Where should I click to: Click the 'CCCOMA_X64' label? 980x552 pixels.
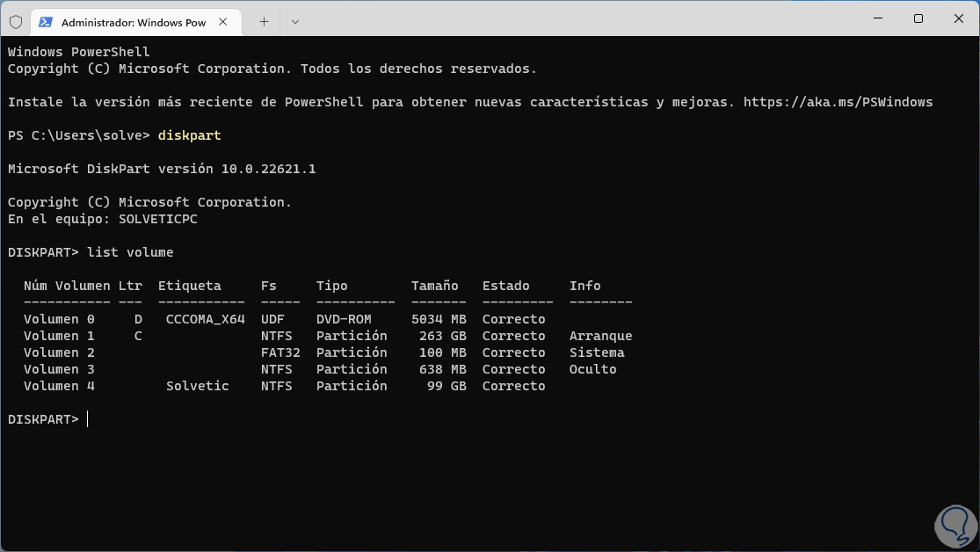[x=206, y=319]
